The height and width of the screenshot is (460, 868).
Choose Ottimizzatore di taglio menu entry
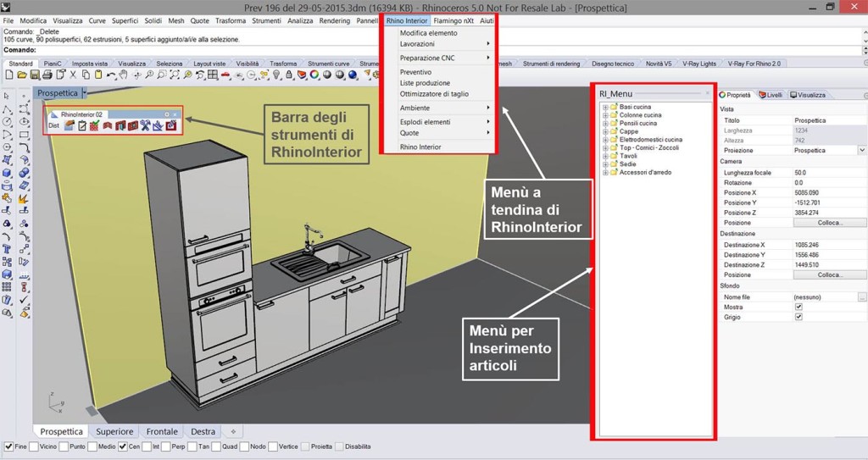tap(434, 94)
